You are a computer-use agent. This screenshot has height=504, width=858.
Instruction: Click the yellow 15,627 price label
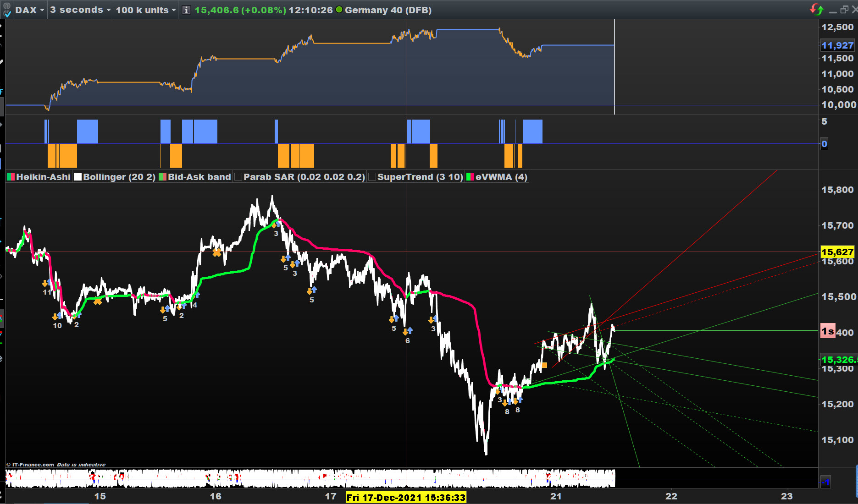[x=837, y=252]
